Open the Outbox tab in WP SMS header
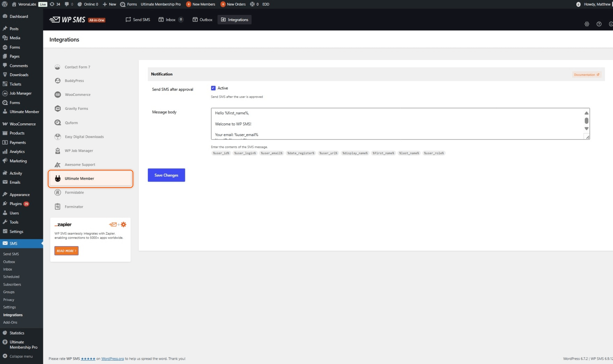The height and width of the screenshot is (364, 613). [x=202, y=20]
